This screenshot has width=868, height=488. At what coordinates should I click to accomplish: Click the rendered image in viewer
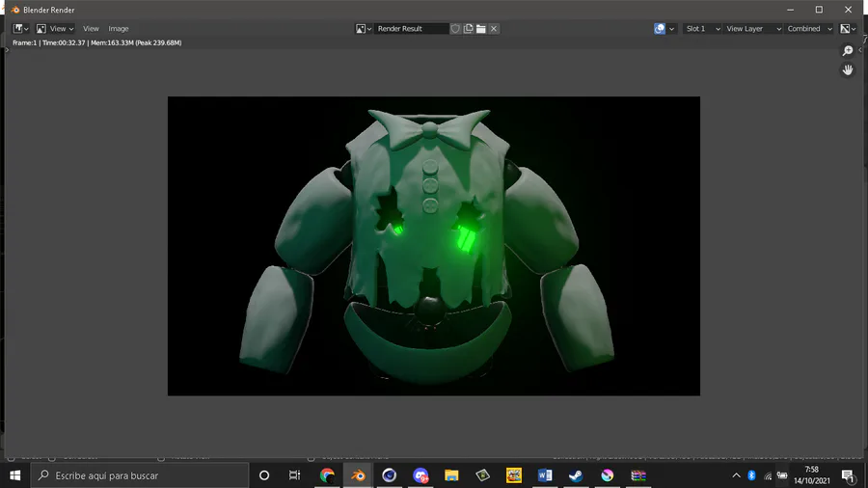point(433,245)
